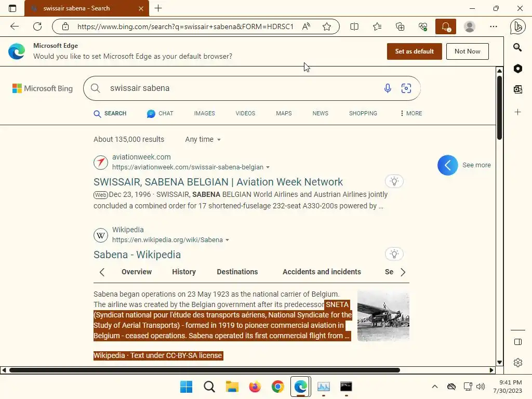Open Outlook in sidebar

coord(518,89)
